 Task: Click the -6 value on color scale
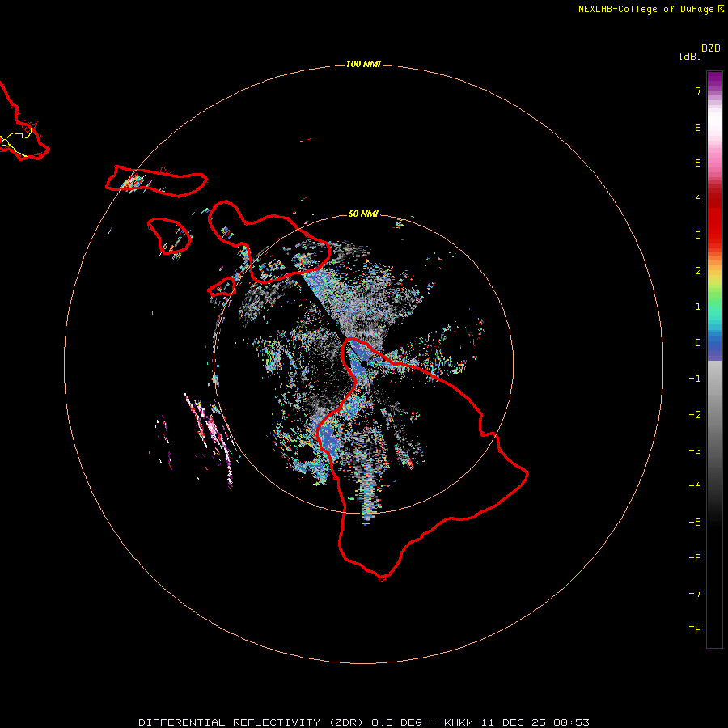coord(695,558)
